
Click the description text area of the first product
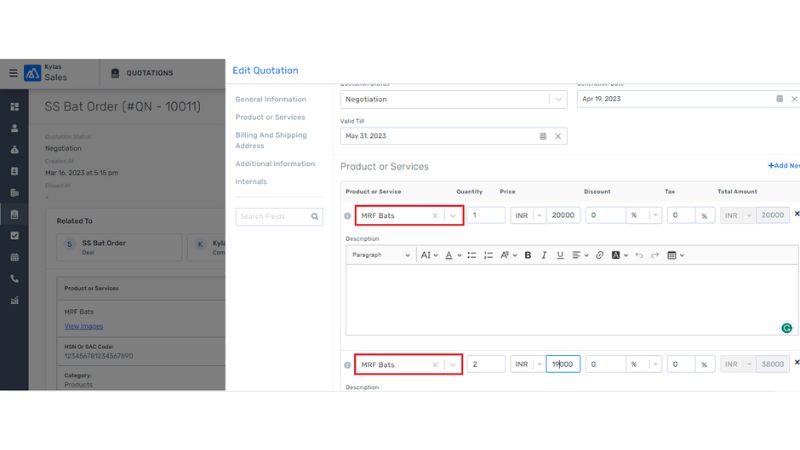pos(571,299)
